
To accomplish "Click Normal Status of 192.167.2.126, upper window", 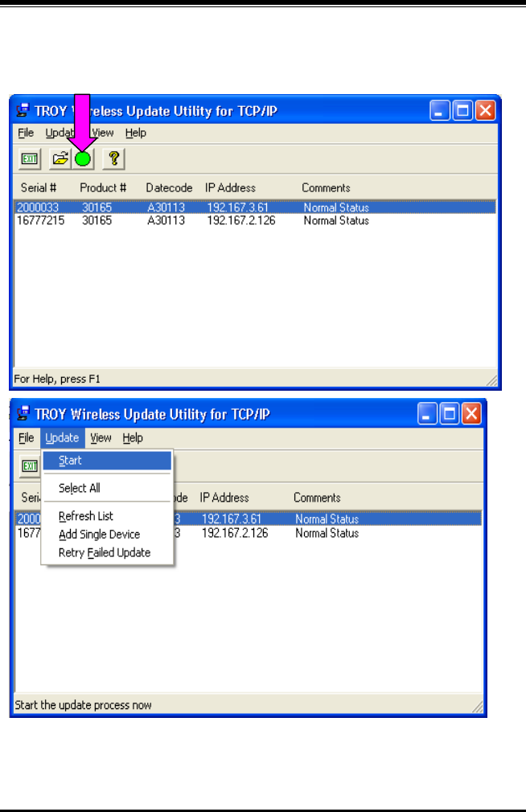I will point(336,220).
